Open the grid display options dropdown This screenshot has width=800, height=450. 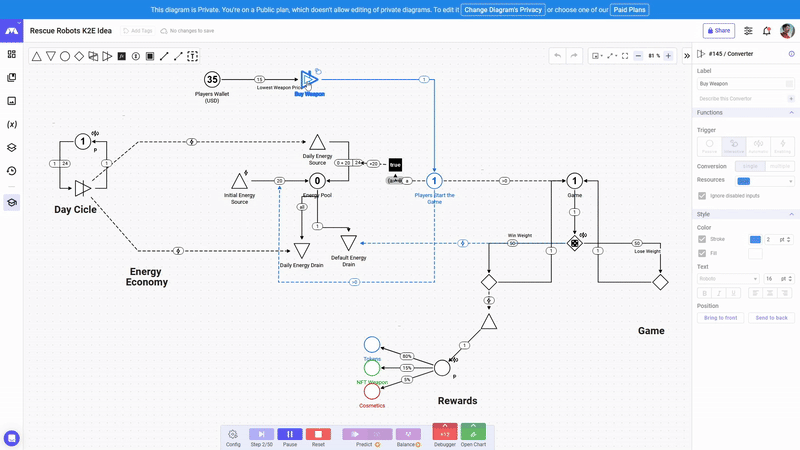(596, 56)
